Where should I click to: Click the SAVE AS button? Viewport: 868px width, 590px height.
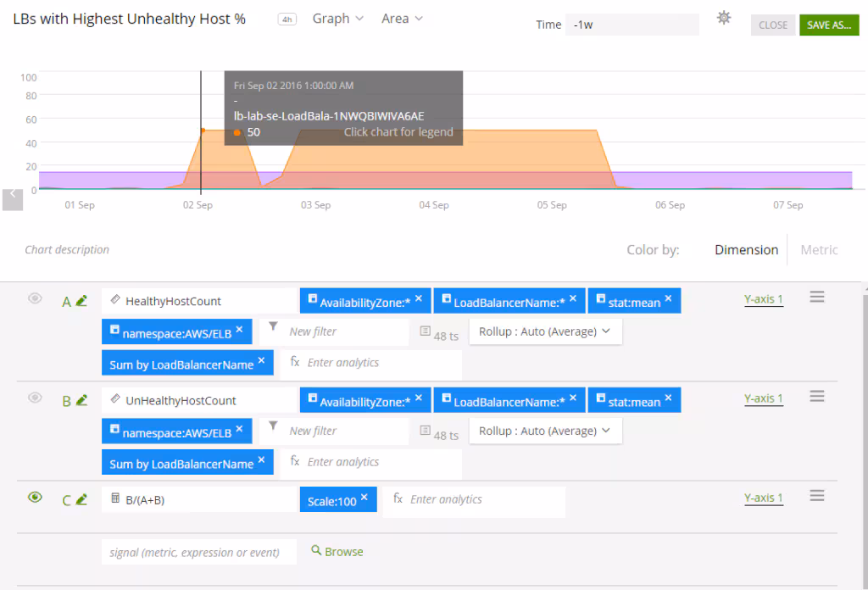tap(828, 25)
